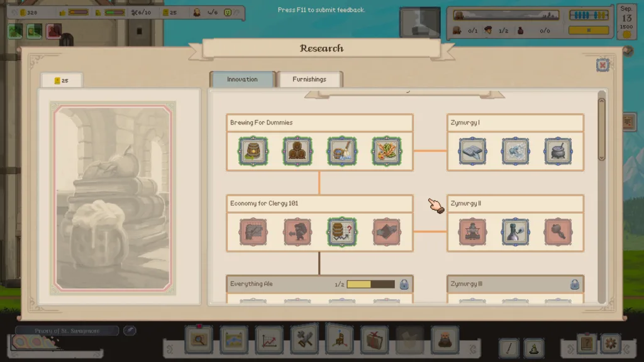Open the build tools hammer and wrench icon

(x=304, y=341)
